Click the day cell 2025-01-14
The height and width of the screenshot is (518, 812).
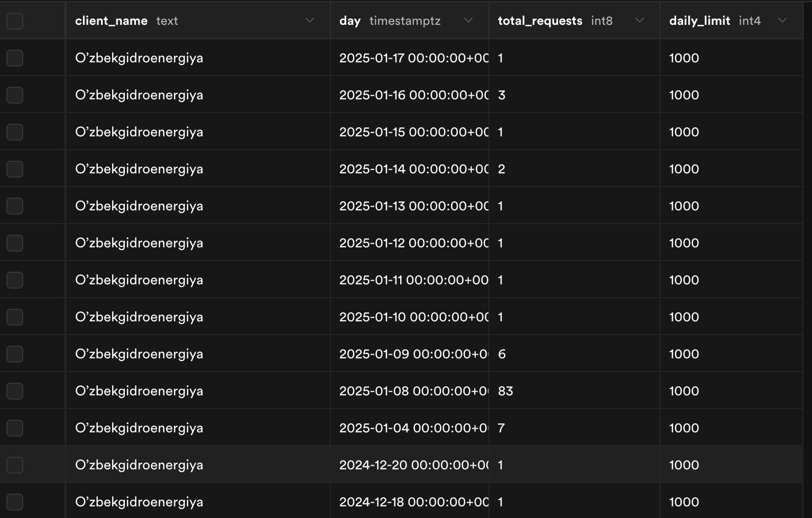(410, 169)
